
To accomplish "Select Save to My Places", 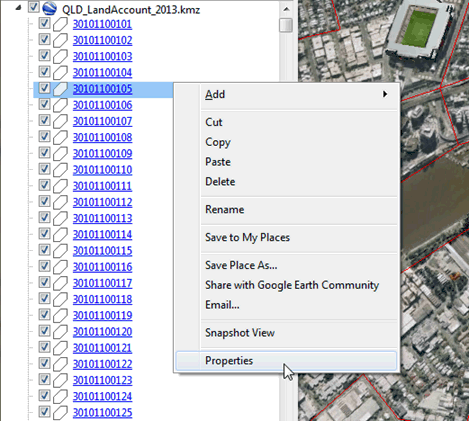I will pyautogui.click(x=287, y=237).
